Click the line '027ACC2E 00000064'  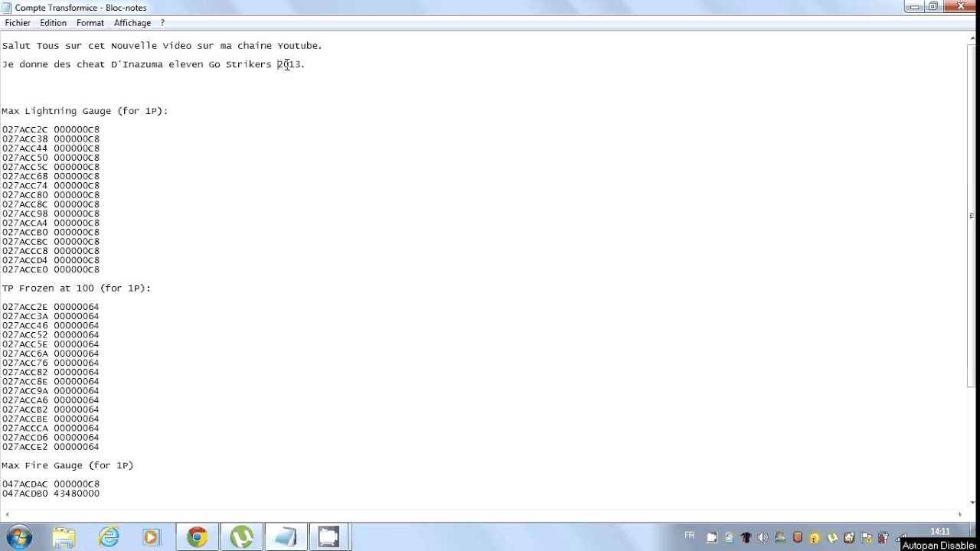click(x=51, y=307)
